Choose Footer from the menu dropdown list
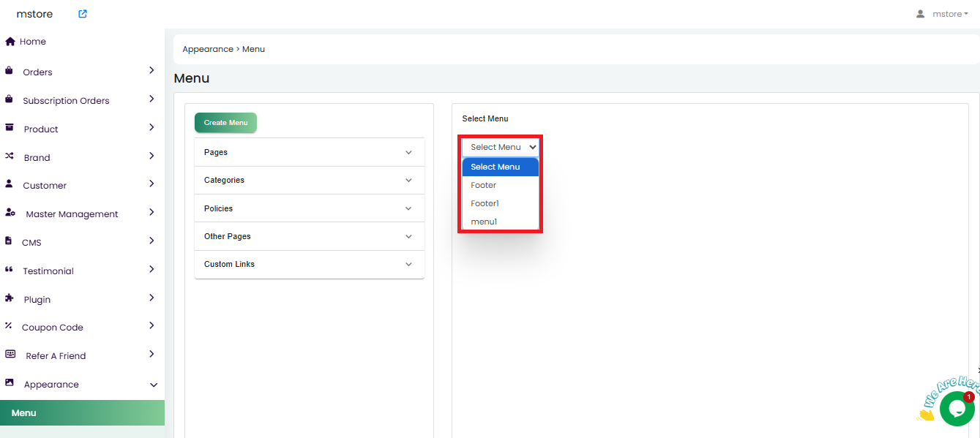The width and height of the screenshot is (980, 438). point(484,185)
